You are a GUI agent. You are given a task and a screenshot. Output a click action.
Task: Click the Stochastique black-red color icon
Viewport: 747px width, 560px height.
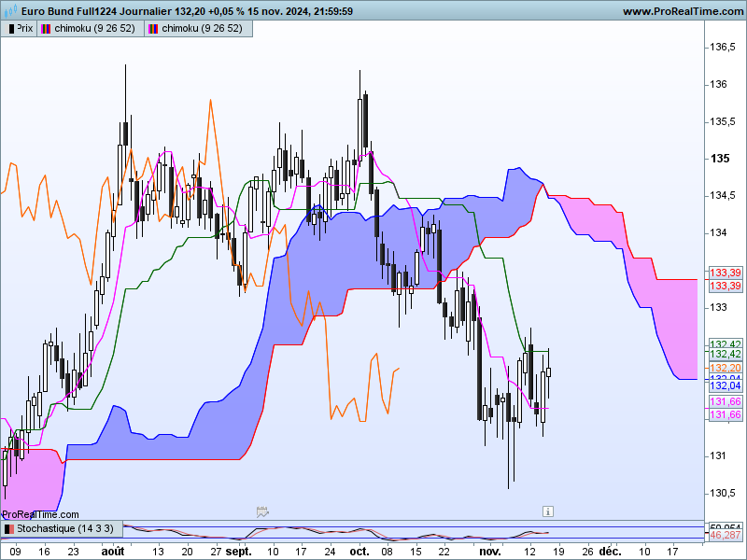(9, 529)
